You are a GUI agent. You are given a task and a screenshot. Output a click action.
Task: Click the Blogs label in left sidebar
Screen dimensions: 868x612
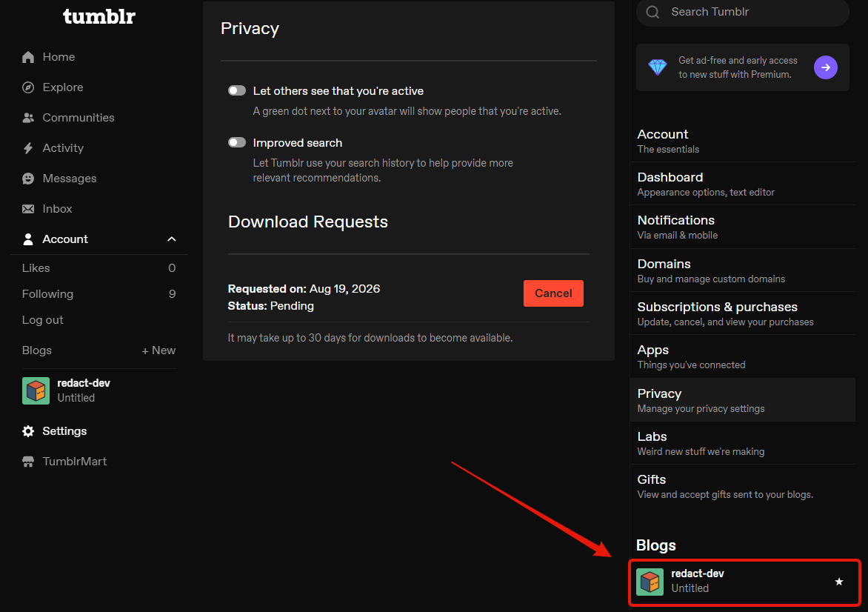[x=36, y=350]
